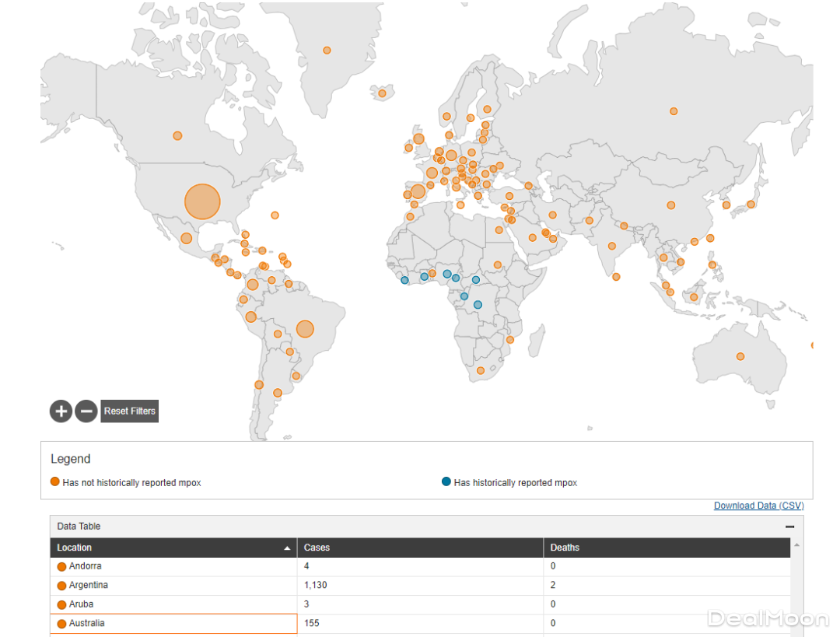The height and width of the screenshot is (637, 840).
Task: Click the large orange bubble over Brazil
Action: tap(305, 329)
